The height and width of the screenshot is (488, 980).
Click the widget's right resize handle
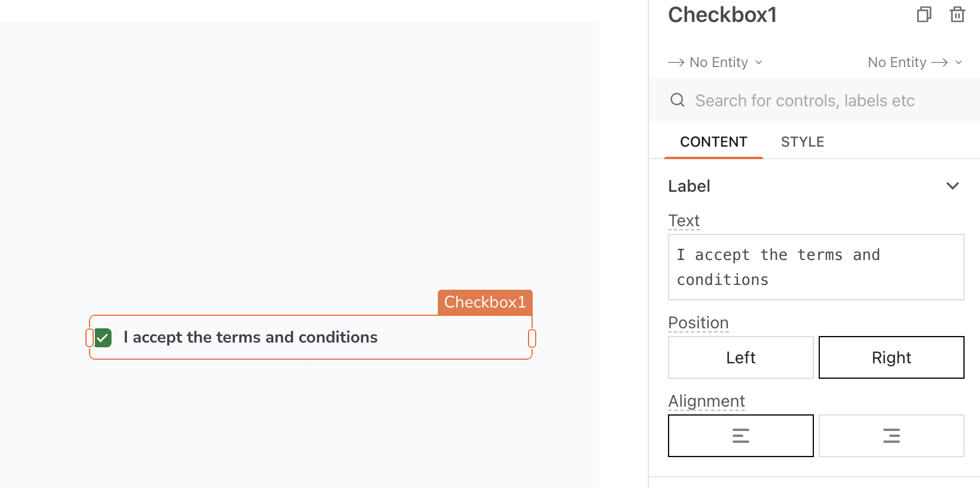[532, 337]
